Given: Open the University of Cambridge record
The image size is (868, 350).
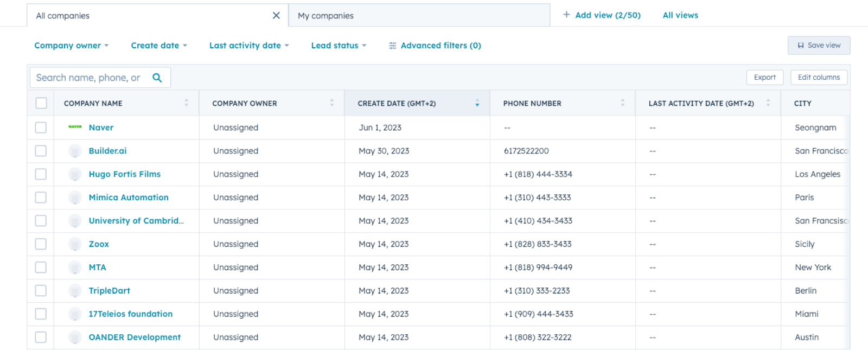Looking at the screenshot, I should (x=136, y=221).
